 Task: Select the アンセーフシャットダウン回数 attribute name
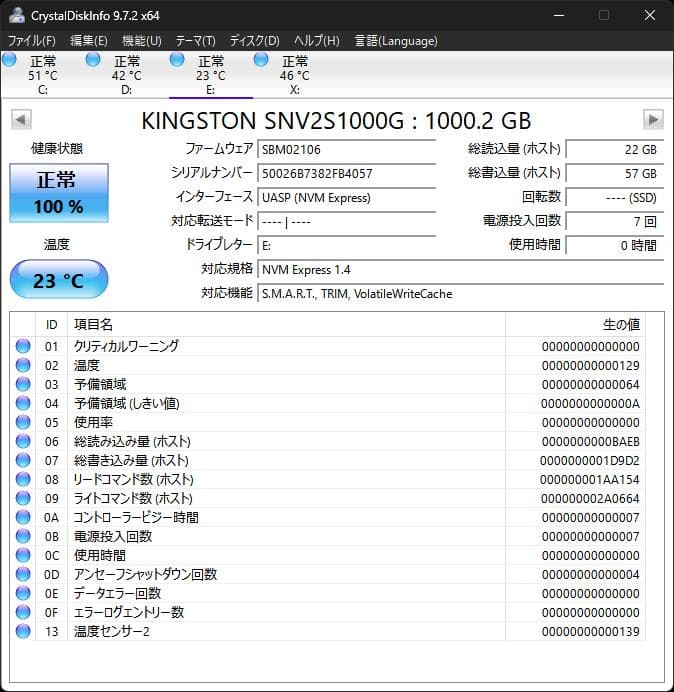pos(145,574)
